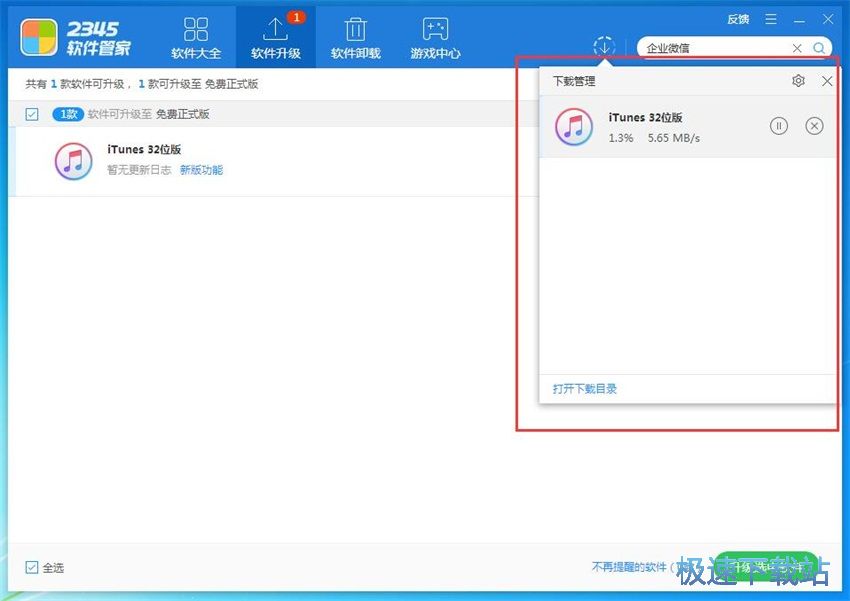Clear the search field text
This screenshot has width=850, height=601.
click(797, 48)
